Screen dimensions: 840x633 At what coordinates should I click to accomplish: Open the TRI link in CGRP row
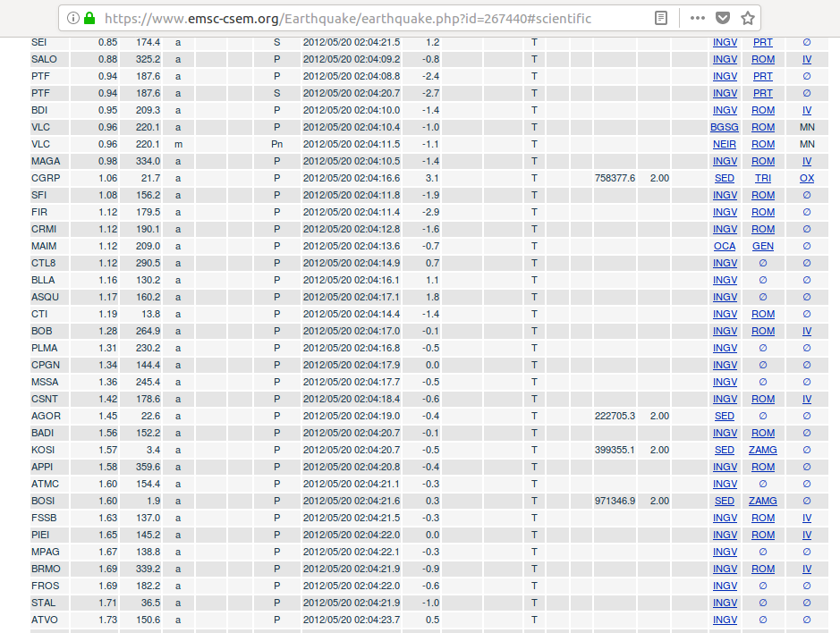[762, 178]
